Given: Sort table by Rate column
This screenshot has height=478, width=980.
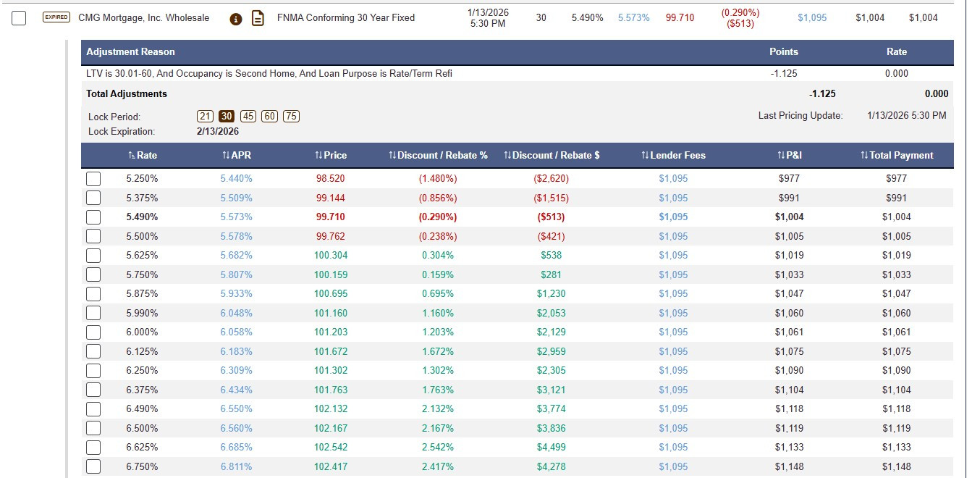Looking at the screenshot, I should coord(142,155).
